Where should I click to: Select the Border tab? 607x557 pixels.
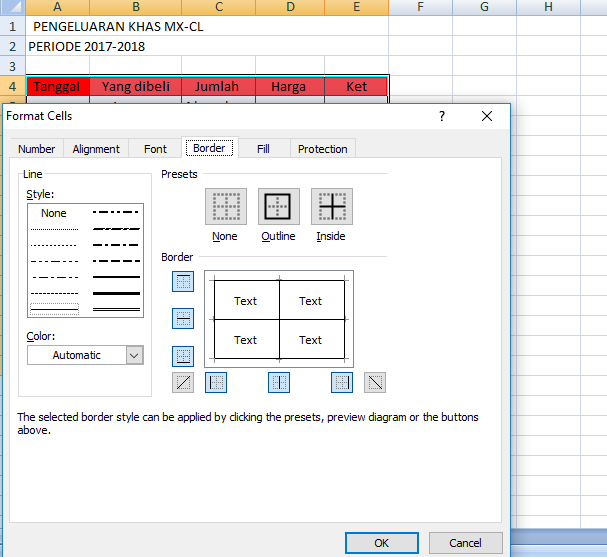pyautogui.click(x=209, y=148)
